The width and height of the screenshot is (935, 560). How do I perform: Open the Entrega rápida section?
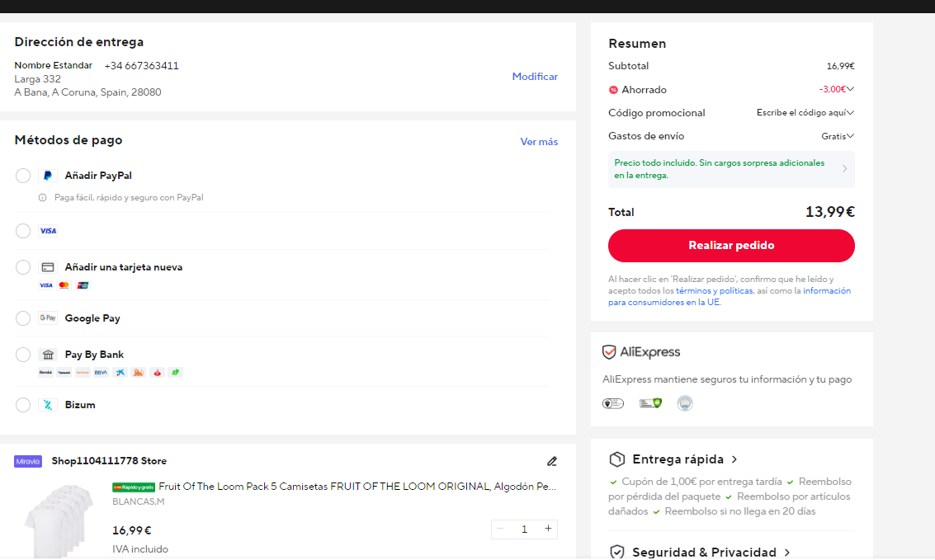pyautogui.click(x=673, y=459)
